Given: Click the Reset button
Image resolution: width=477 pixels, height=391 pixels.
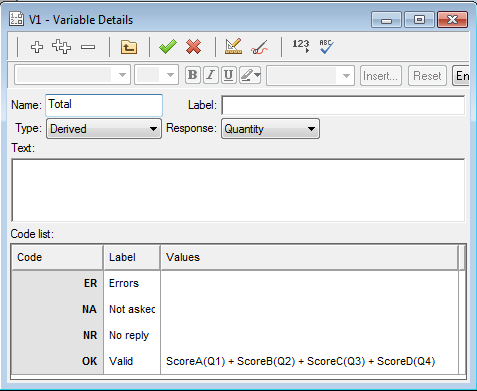Looking at the screenshot, I should coord(427,76).
